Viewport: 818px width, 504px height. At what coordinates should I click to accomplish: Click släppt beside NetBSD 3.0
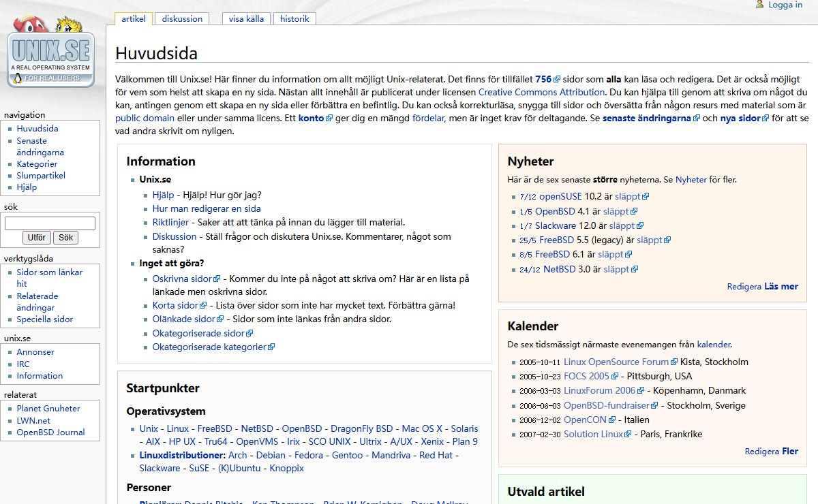(x=620, y=269)
